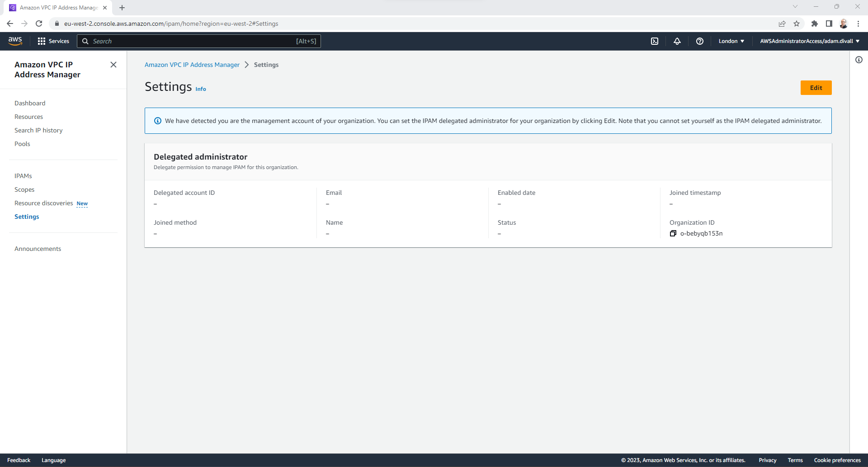The width and height of the screenshot is (868, 467).
Task: Click the Organization ID o-bebyqb153n text
Action: tap(701, 233)
